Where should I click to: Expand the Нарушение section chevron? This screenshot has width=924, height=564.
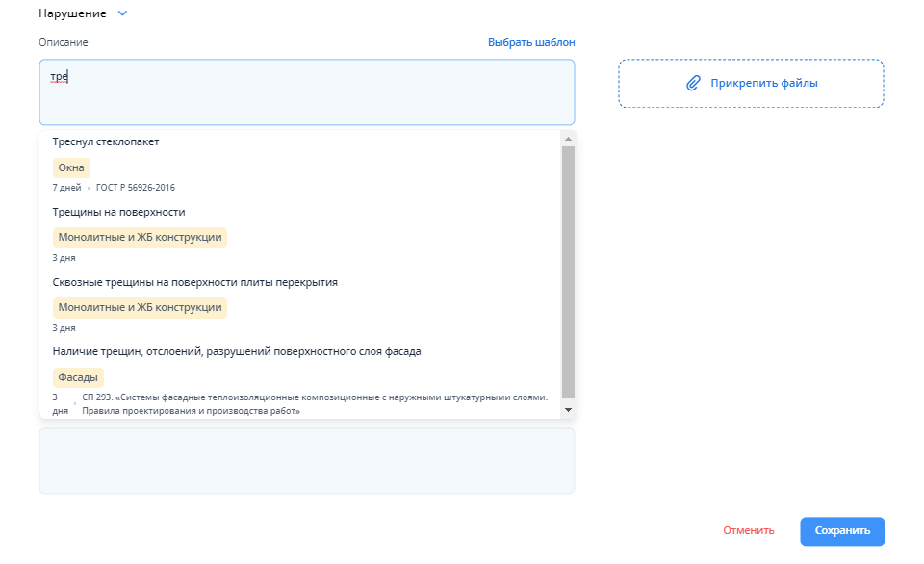(x=122, y=13)
